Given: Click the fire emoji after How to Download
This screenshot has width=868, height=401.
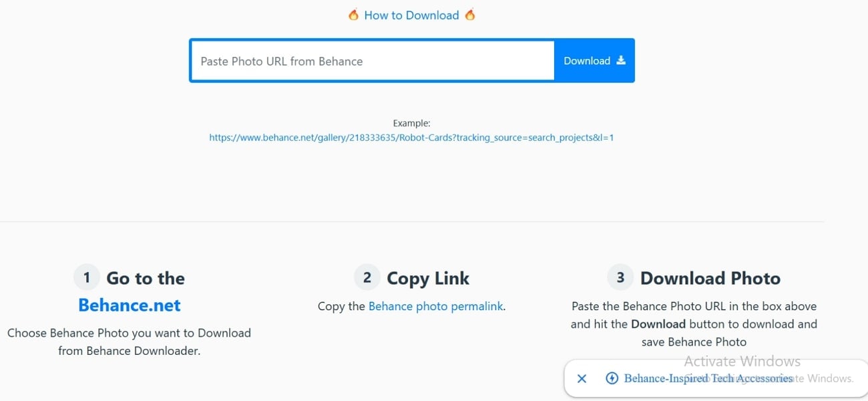Looking at the screenshot, I should point(469,15).
